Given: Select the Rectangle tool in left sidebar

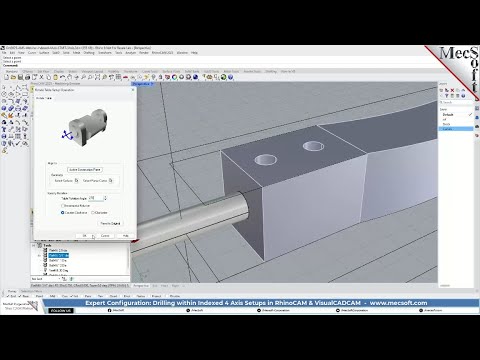Looking at the screenshot, I should (25, 94).
